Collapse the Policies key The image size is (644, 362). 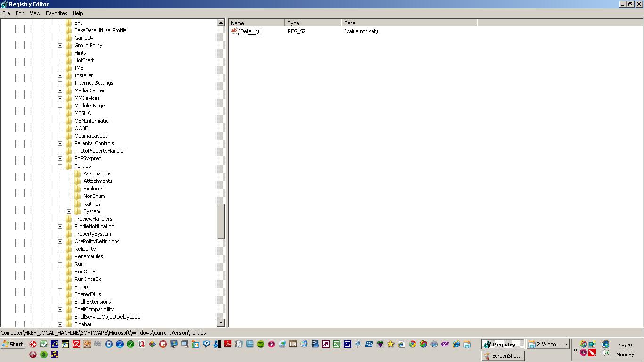(x=60, y=166)
